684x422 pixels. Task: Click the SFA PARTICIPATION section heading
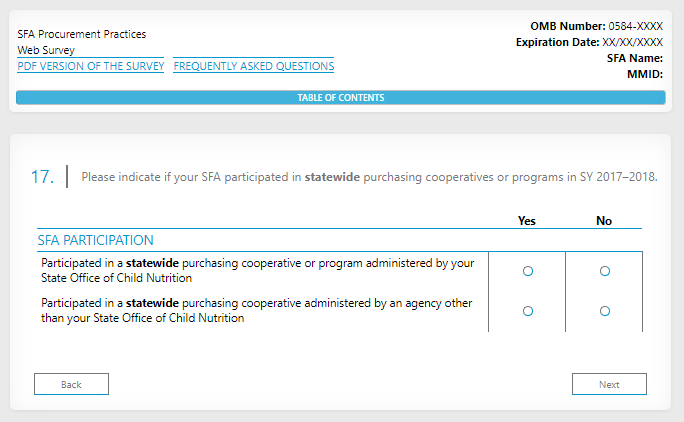pyautogui.click(x=96, y=240)
